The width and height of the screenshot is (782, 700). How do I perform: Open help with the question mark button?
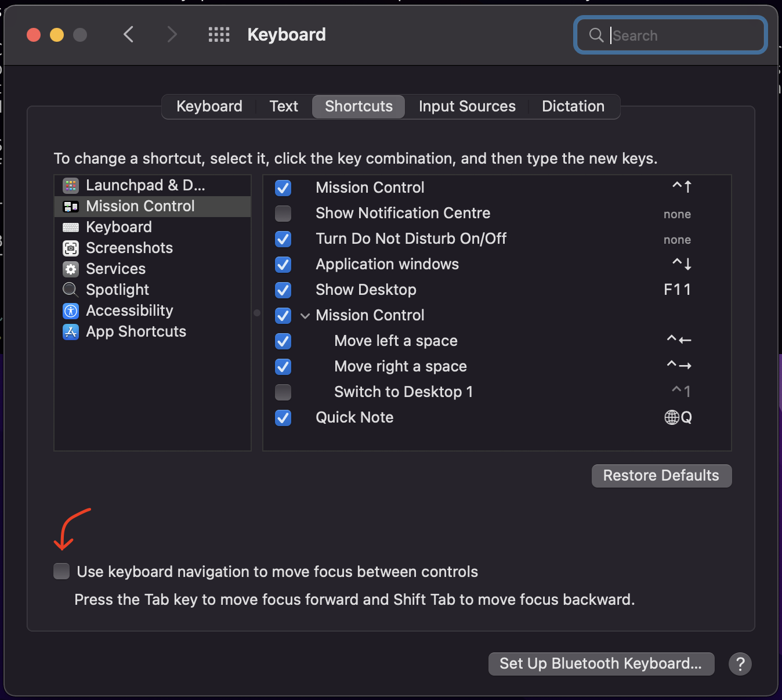pos(740,664)
